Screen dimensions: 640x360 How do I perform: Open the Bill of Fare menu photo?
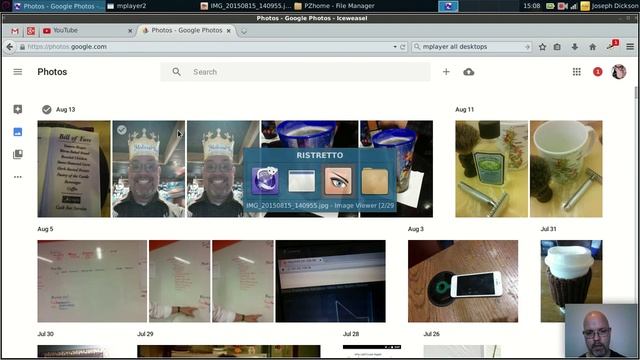coord(74,169)
